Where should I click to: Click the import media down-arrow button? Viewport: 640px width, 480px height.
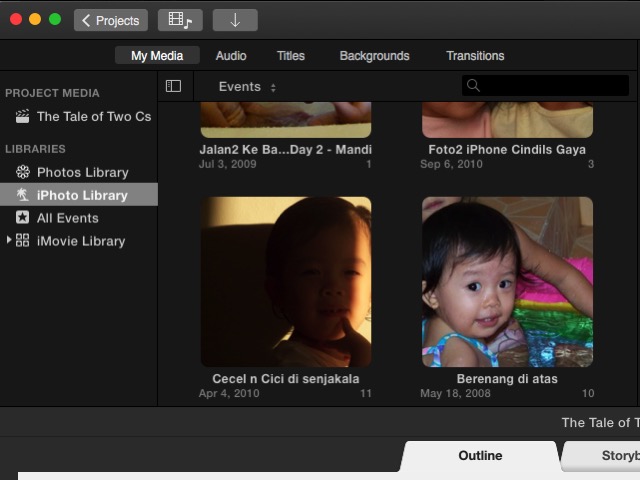[x=235, y=20]
